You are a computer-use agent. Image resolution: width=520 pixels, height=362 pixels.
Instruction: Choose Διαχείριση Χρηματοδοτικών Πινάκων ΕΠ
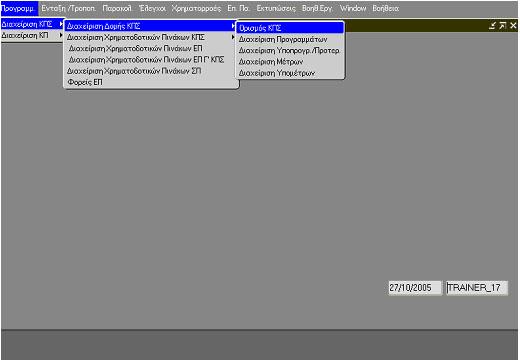tap(151, 48)
